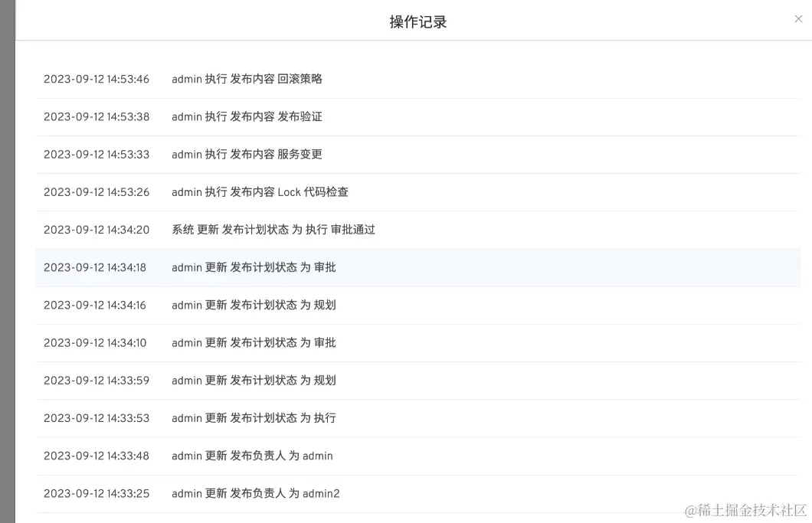This screenshot has height=523, width=812.
Task: Select timestamp 2023-09-12 14:34:18
Action: [95, 268]
